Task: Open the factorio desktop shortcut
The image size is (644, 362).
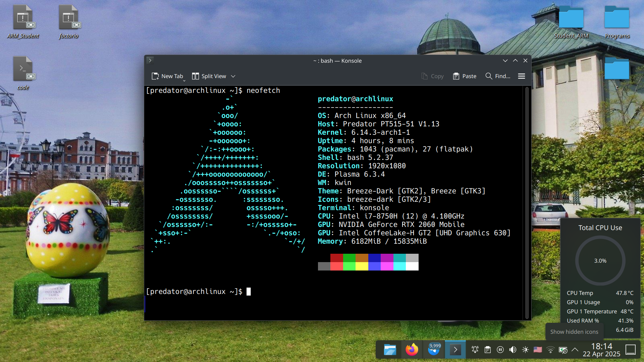Action: [68, 22]
